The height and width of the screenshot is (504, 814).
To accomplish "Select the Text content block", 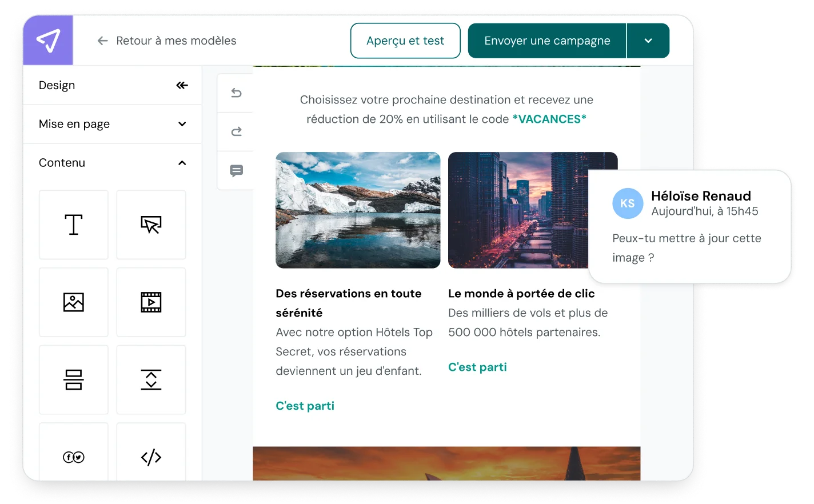I will click(74, 225).
